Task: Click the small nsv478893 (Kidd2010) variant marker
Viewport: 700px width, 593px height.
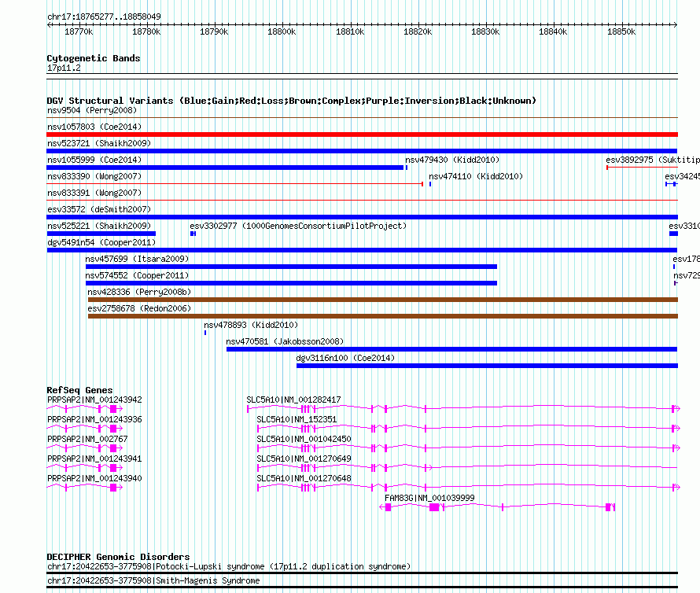Action: click(x=205, y=333)
